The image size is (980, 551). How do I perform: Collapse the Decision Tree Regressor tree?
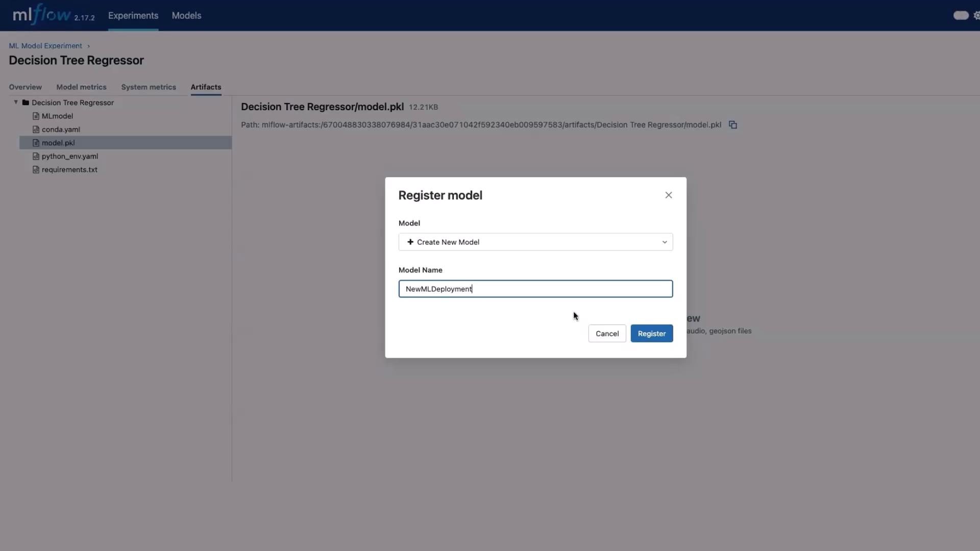tap(16, 103)
